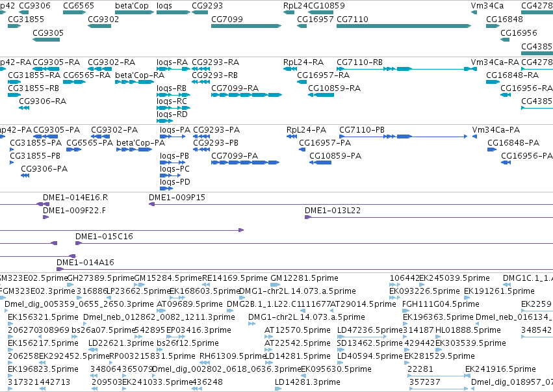Click the LD14281.3prime EST label
The width and height of the screenshot is (553, 392).
(x=307, y=382)
